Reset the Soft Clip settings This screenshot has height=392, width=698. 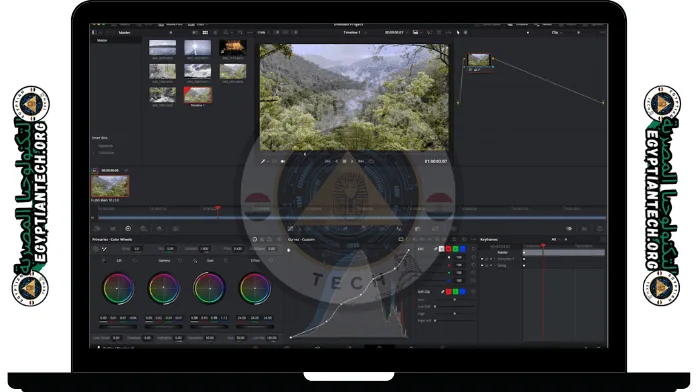[473, 291]
